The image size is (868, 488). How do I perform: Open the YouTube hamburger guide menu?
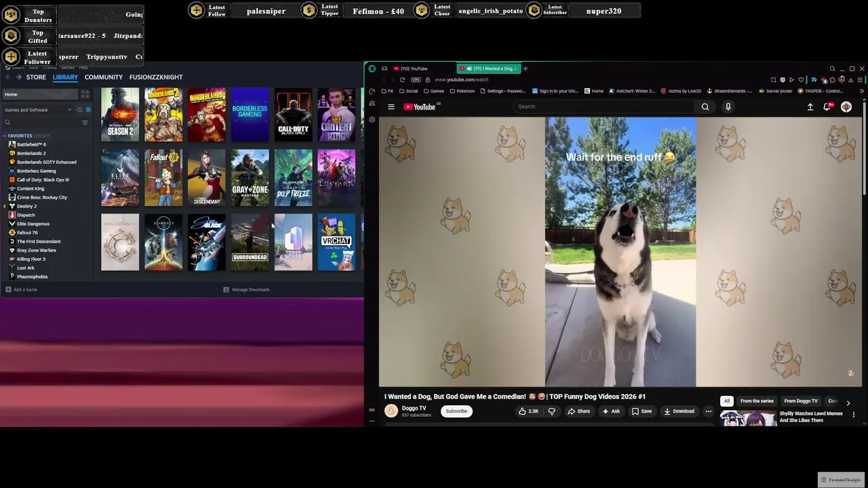tap(391, 106)
